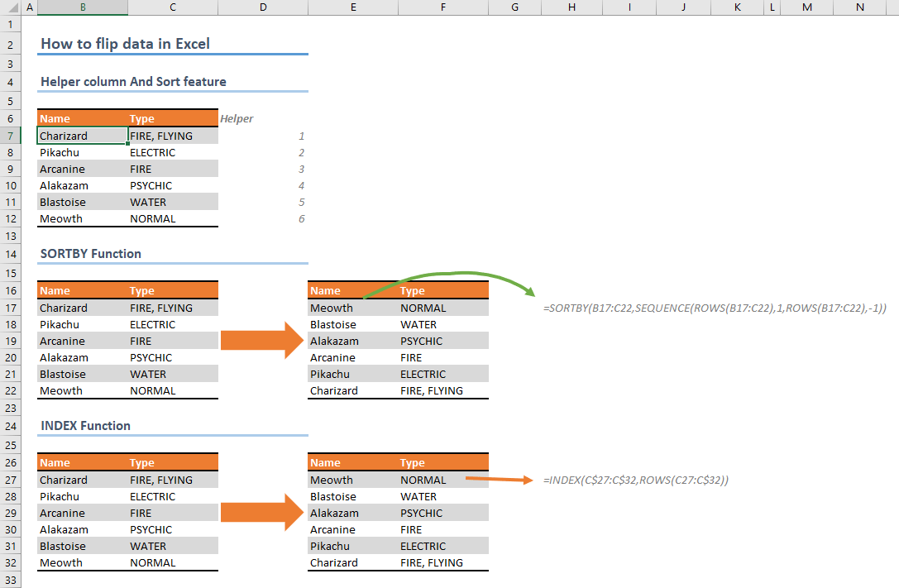Click the "Type" header of the INDEX source table
The height and width of the screenshot is (588, 899).
coord(142,462)
